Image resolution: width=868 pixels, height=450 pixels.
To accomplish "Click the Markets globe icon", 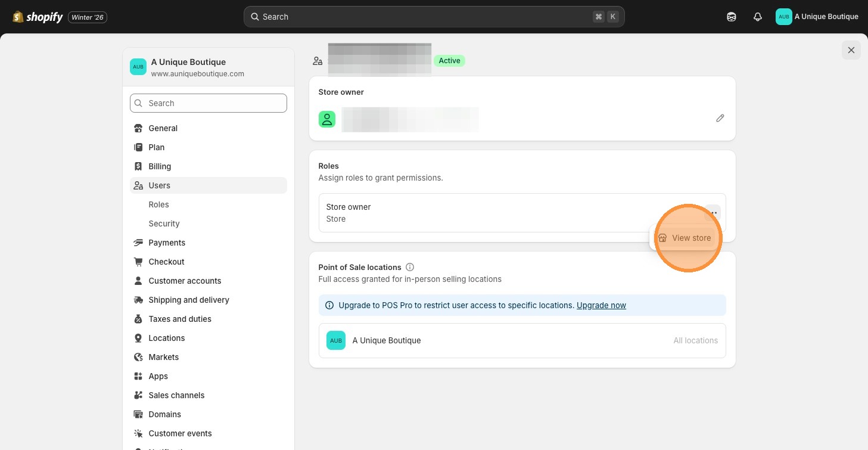I will [138, 357].
